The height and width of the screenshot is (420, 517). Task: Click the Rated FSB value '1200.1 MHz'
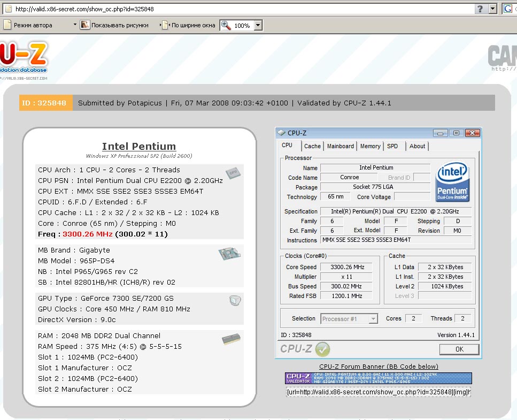[x=347, y=296]
